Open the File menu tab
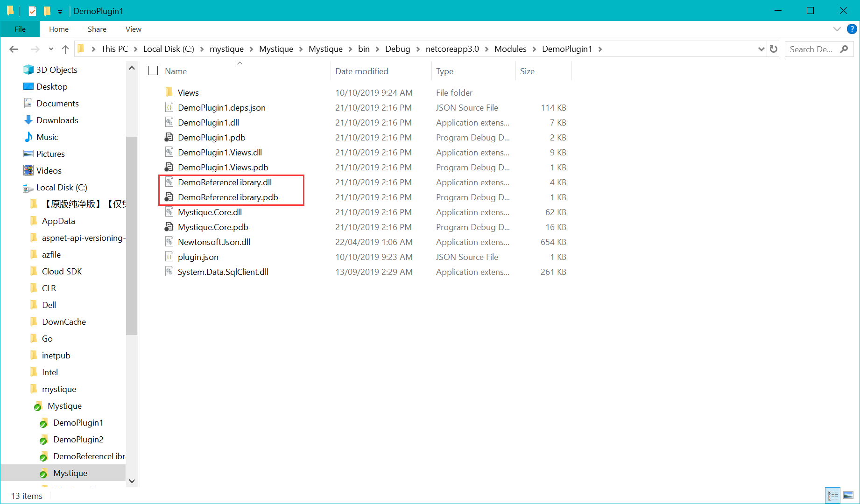The width and height of the screenshot is (860, 504). point(20,29)
